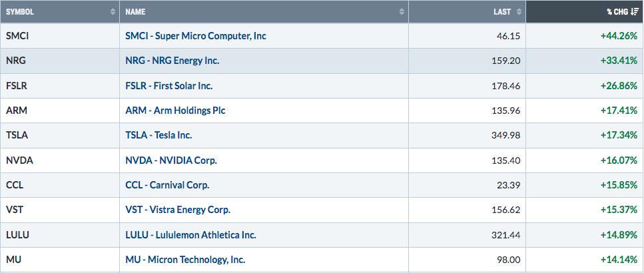Open NRG - NRG Energy Inc. link
The height and width of the screenshot is (273, 644).
pyautogui.click(x=172, y=61)
